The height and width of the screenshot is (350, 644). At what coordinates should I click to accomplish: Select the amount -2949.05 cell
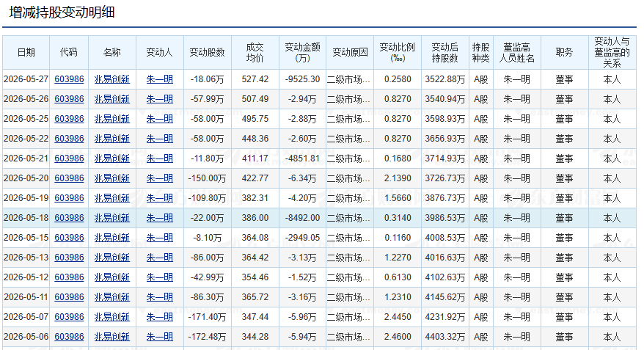coord(303,238)
